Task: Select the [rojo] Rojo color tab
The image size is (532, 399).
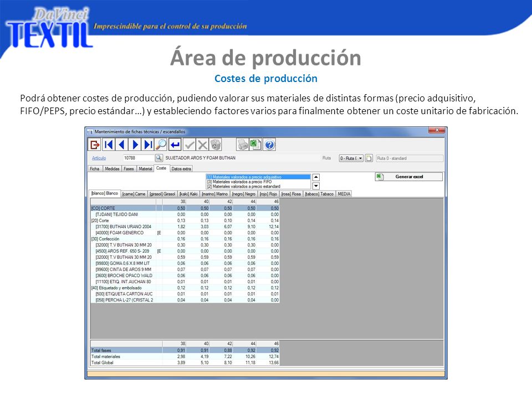Action: [x=268, y=194]
